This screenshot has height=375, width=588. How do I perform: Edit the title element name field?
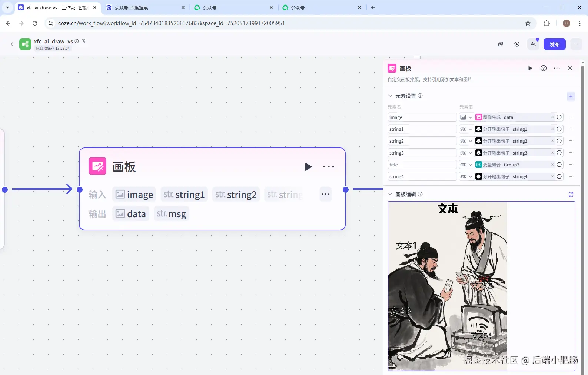(x=422, y=165)
